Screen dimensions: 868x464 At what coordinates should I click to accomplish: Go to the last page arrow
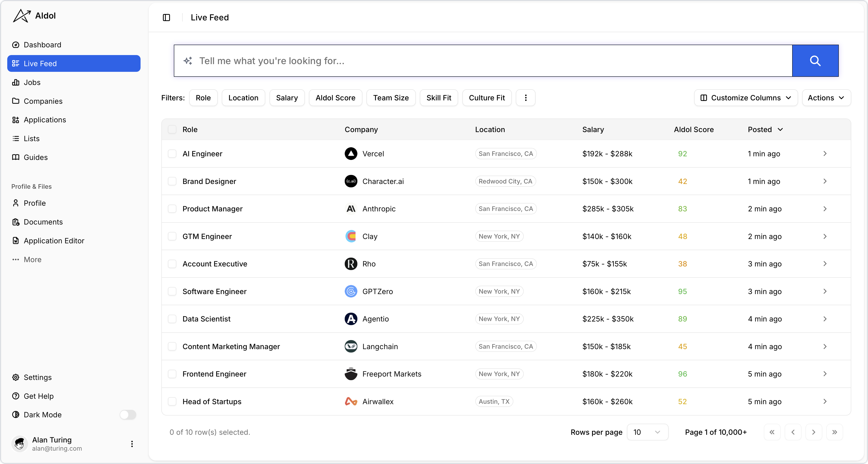[834, 432]
